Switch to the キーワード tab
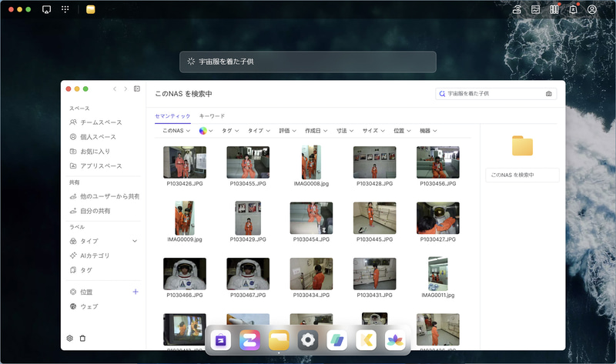 tap(213, 116)
